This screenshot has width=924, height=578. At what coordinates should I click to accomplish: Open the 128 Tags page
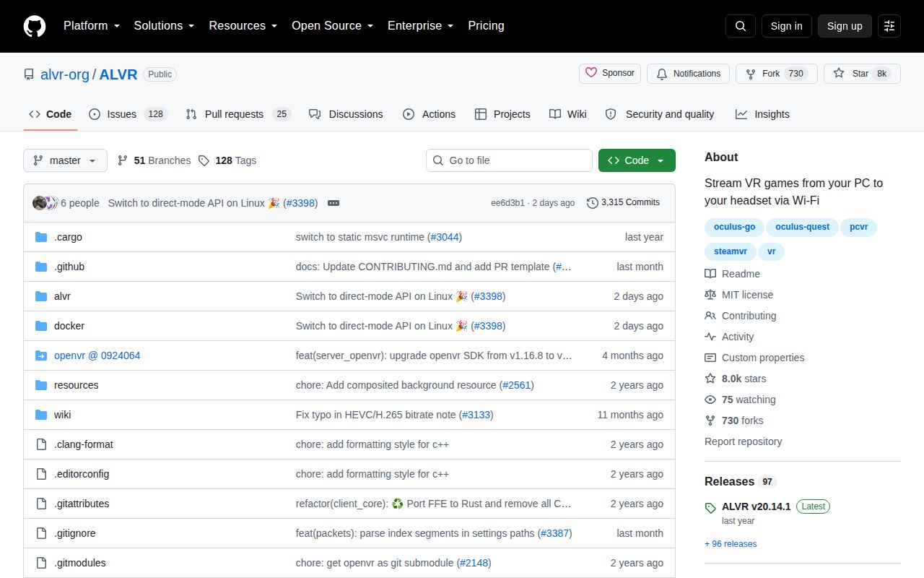(x=227, y=160)
